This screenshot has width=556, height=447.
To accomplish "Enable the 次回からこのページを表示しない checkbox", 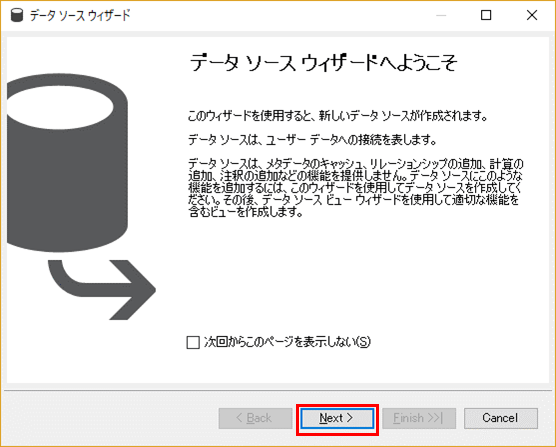I will point(193,342).
